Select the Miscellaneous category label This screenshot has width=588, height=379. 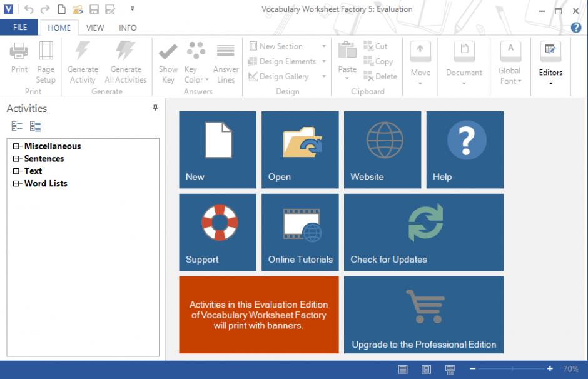click(x=53, y=146)
